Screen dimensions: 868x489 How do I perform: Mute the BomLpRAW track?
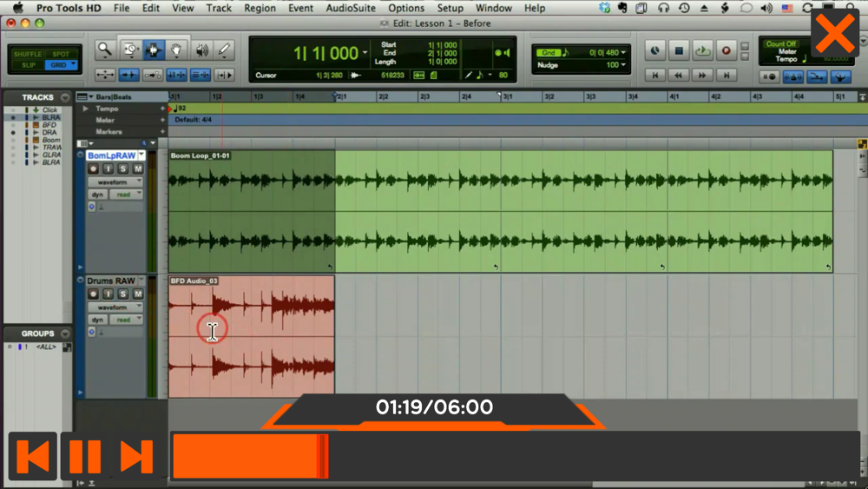138,169
